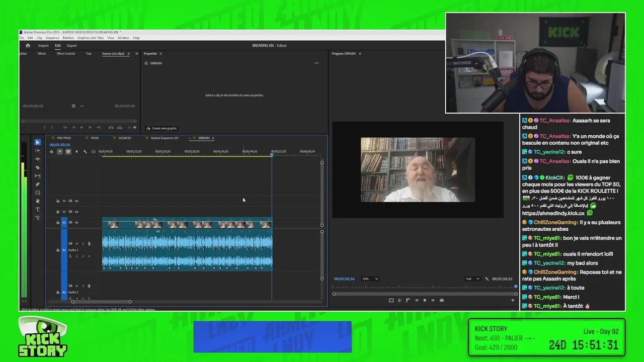Toggle rulers/guides icon in Program monitor
This screenshot has height=362, width=644.
click(408, 300)
